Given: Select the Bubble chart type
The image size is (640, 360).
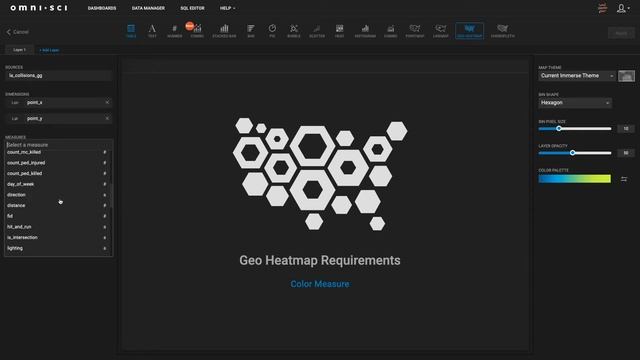Looking at the screenshot, I should pos(293,31).
